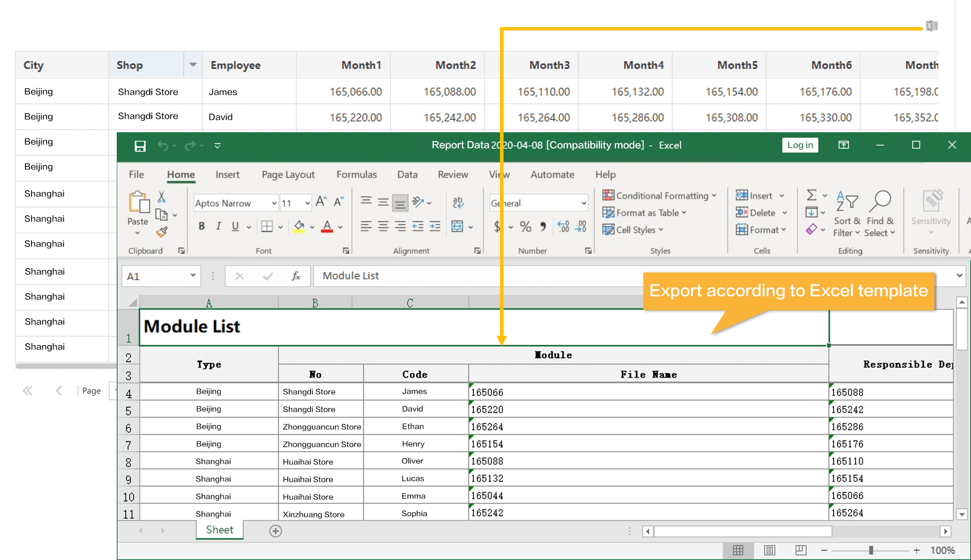Screen dimensions: 971x560
Task: Toggle Underline formatting
Action: [235, 226]
